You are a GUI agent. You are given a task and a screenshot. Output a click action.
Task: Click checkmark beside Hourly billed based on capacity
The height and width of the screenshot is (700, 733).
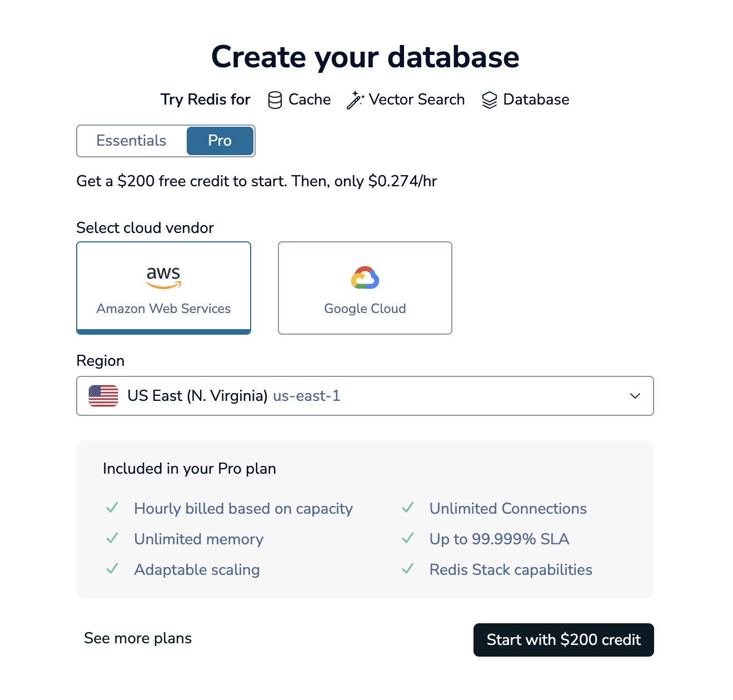click(112, 508)
